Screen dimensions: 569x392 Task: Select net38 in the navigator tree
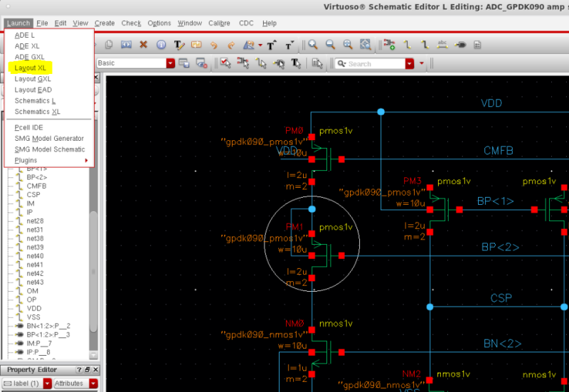(35, 238)
